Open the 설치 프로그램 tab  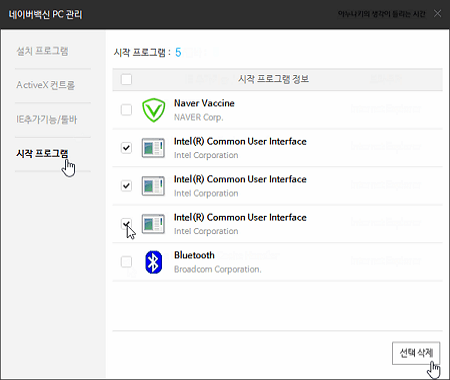pos(42,51)
